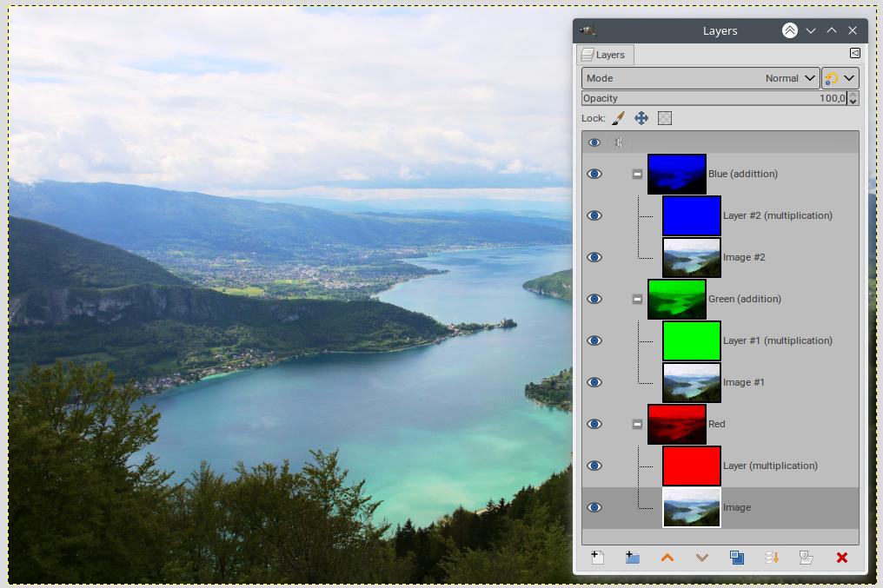The image size is (883, 588).
Task: Collapse the Green (addition) layer group
Action: [637, 299]
